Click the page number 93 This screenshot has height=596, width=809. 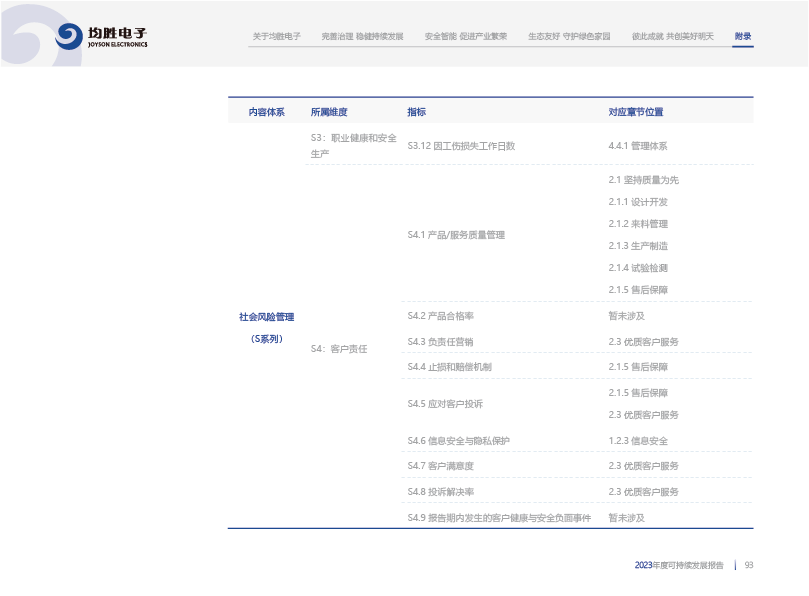pos(748,565)
